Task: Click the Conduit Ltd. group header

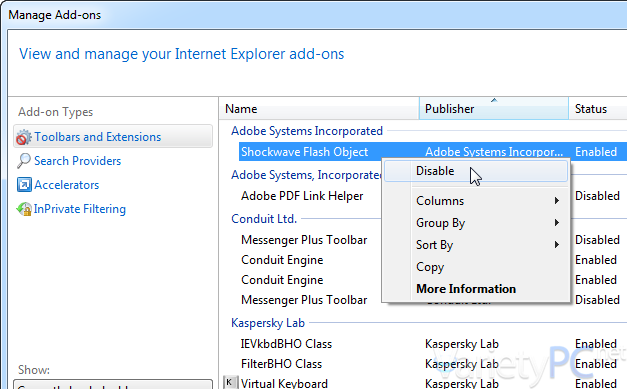Action: tap(264, 219)
